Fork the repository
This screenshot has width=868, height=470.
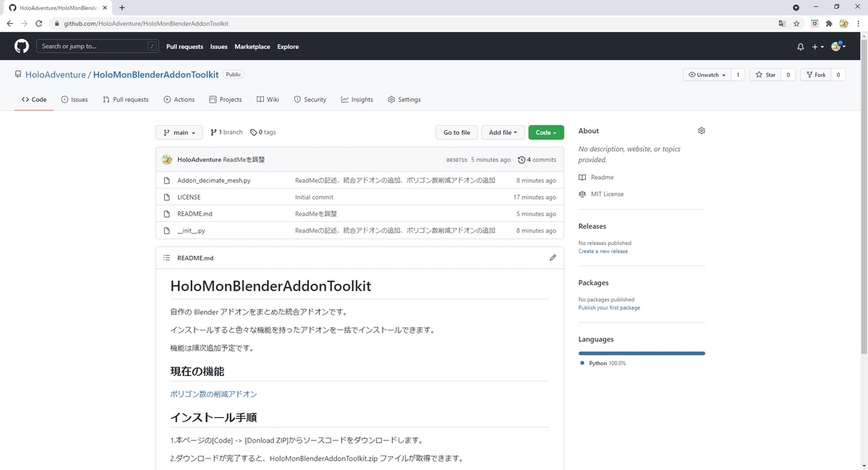[815, 74]
